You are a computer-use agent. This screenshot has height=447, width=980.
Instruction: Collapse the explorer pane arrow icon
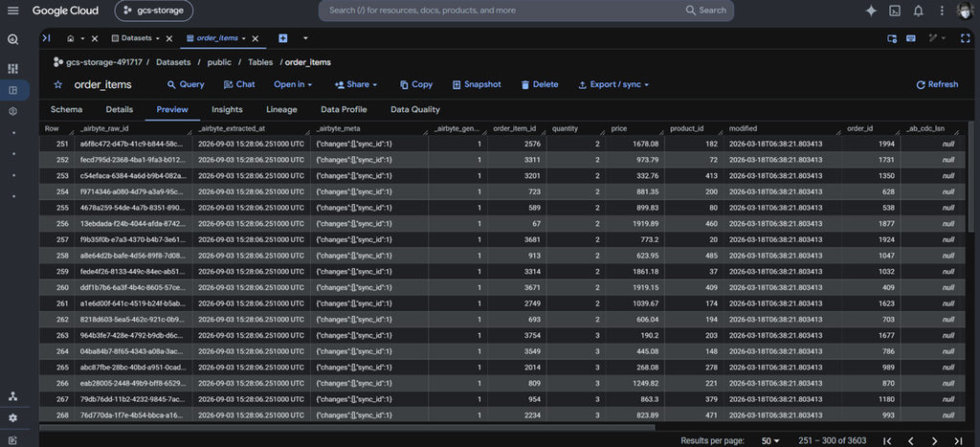click(46, 38)
